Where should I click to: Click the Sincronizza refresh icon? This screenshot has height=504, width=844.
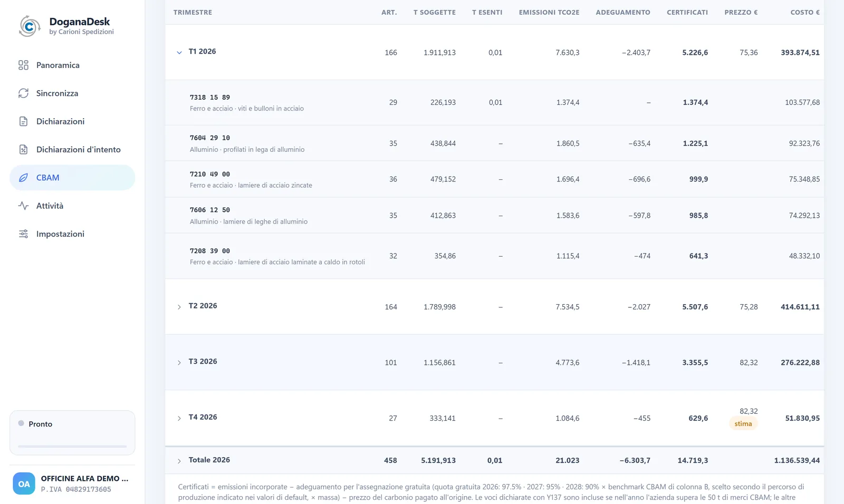pyautogui.click(x=23, y=93)
